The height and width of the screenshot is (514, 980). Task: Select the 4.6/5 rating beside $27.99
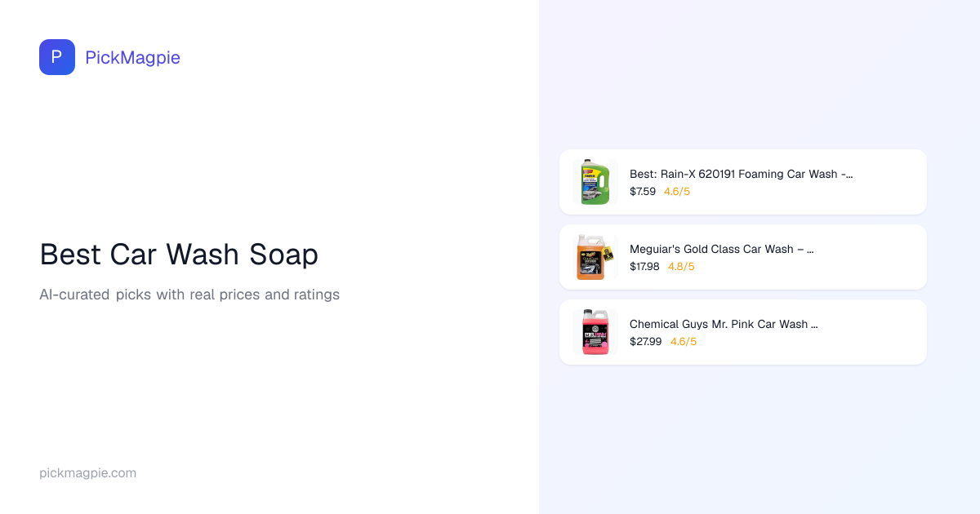[x=684, y=342]
